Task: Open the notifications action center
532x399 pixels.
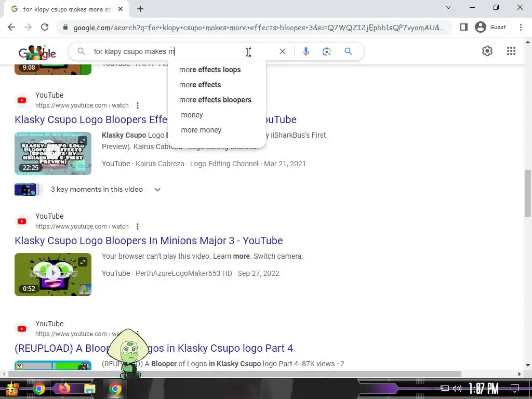Action: (515, 389)
